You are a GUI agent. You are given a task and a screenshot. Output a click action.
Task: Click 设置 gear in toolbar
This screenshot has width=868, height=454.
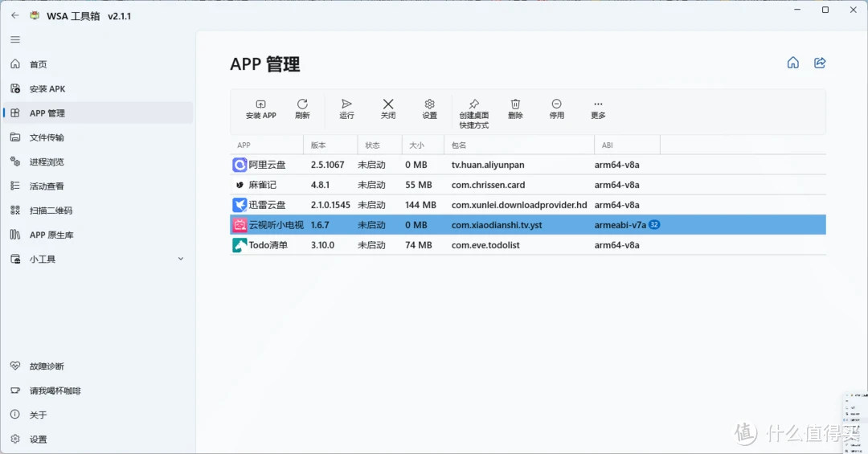click(429, 109)
